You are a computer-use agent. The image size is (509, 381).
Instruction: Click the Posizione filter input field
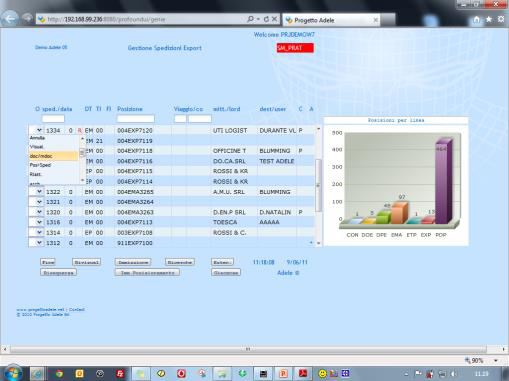pyautogui.click(x=136, y=118)
